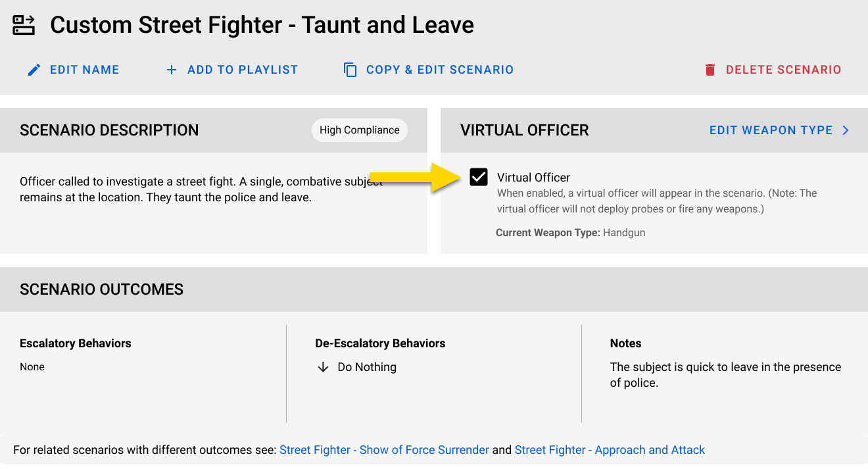Click the down arrow icon beside Do Nothing
The image size is (868, 469).
[x=323, y=367]
